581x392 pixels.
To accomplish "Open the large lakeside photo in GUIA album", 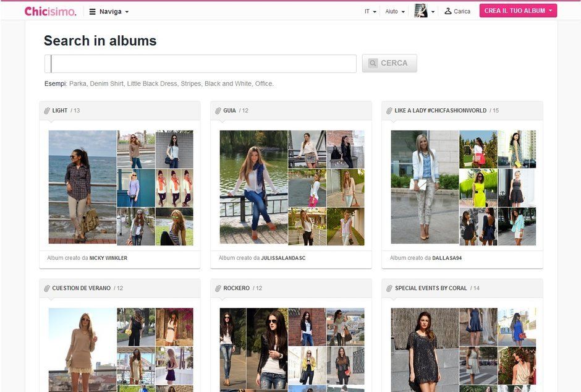I will (x=253, y=187).
